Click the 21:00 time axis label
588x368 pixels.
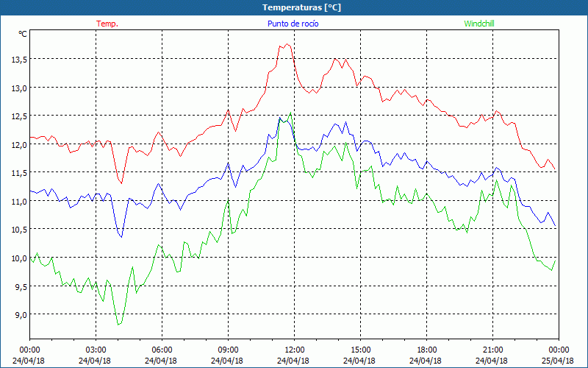pos(492,350)
